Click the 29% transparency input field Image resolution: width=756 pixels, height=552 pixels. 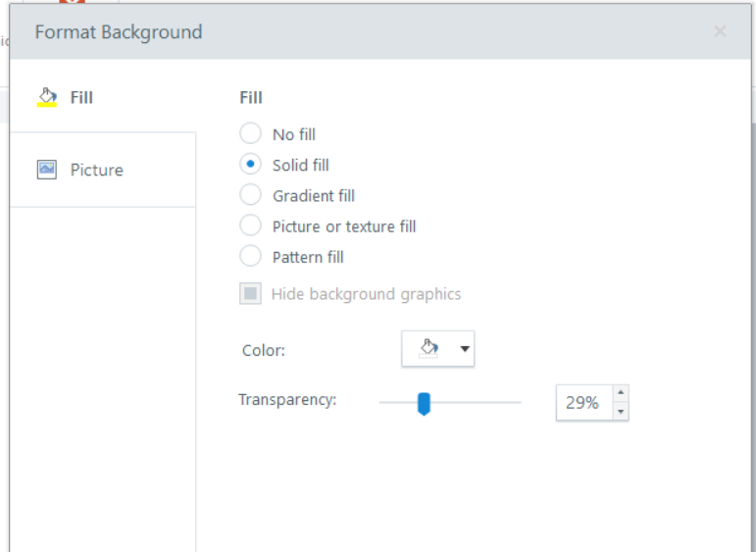(x=583, y=403)
